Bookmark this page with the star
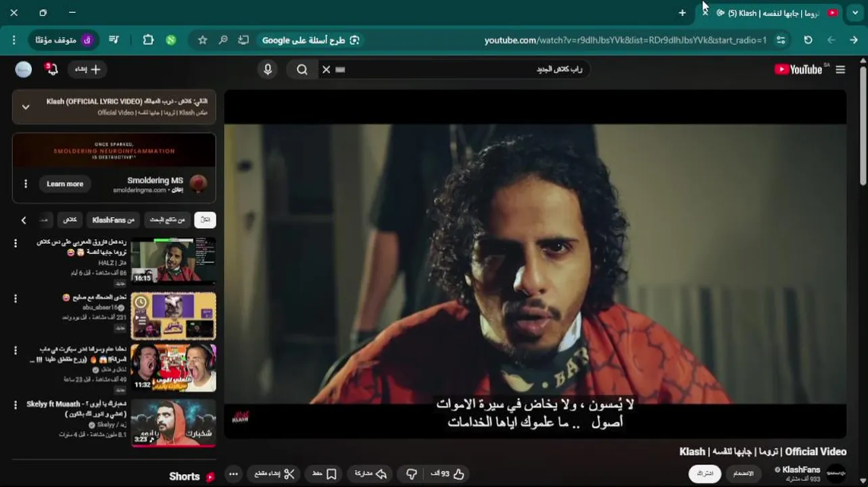The width and height of the screenshot is (868, 487). point(202,41)
